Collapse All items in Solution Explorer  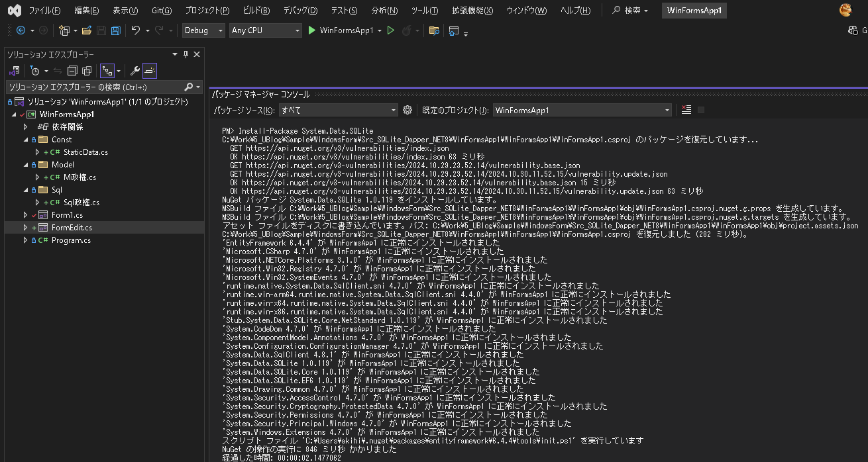[72, 71]
